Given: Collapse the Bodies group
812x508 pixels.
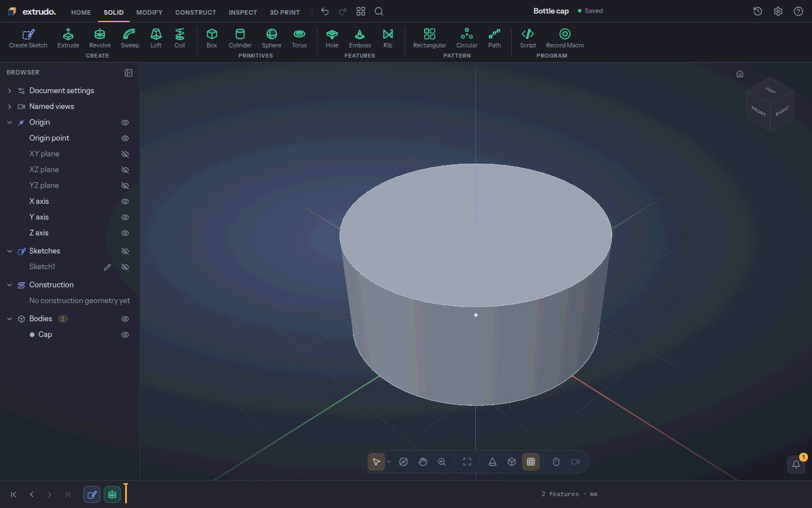Looking at the screenshot, I should click(10, 319).
